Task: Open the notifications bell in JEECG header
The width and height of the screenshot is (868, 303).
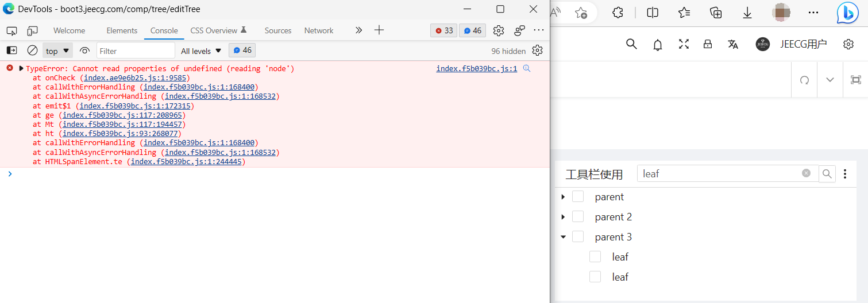Action: point(658,44)
